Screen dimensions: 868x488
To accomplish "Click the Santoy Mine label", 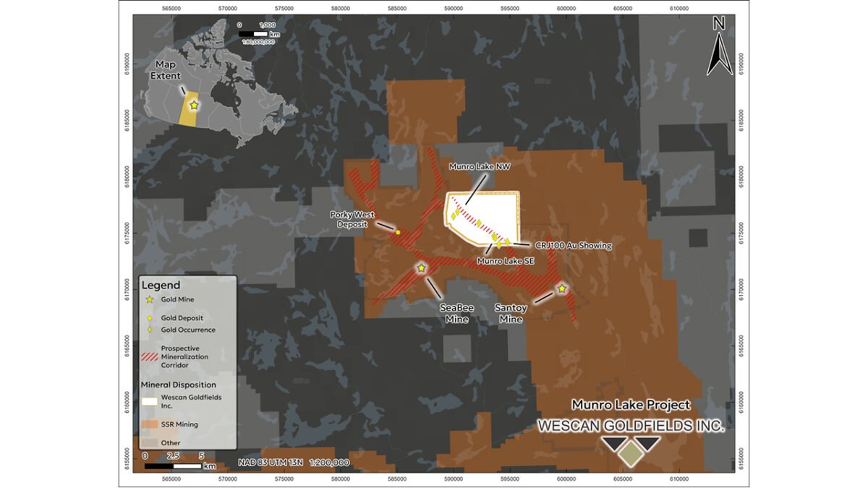I will pos(511,313).
